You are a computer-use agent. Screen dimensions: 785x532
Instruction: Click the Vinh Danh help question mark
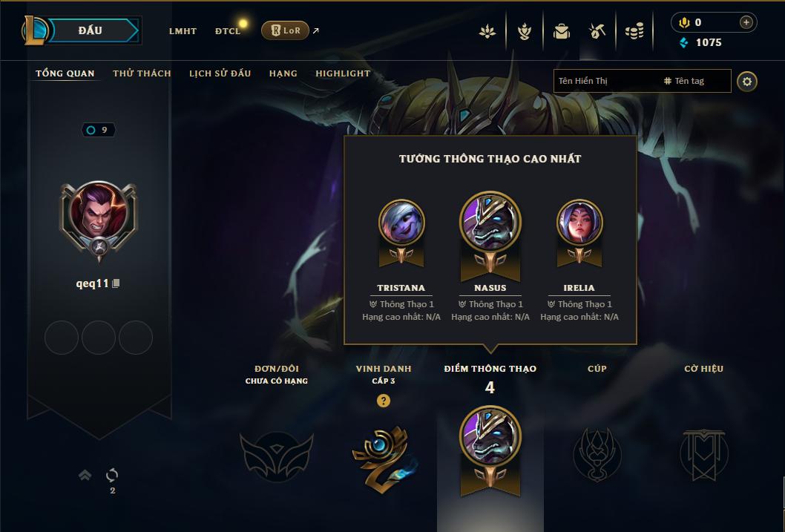[384, 401]
